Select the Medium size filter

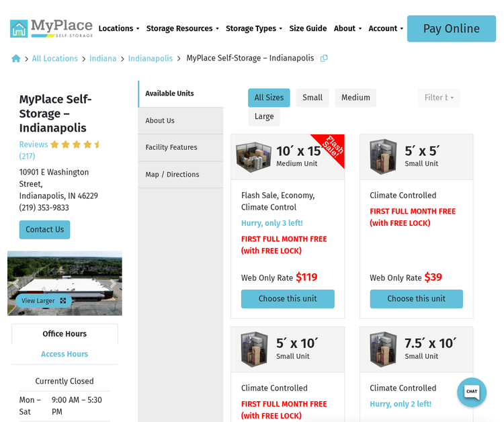click(x=355, y=97)
